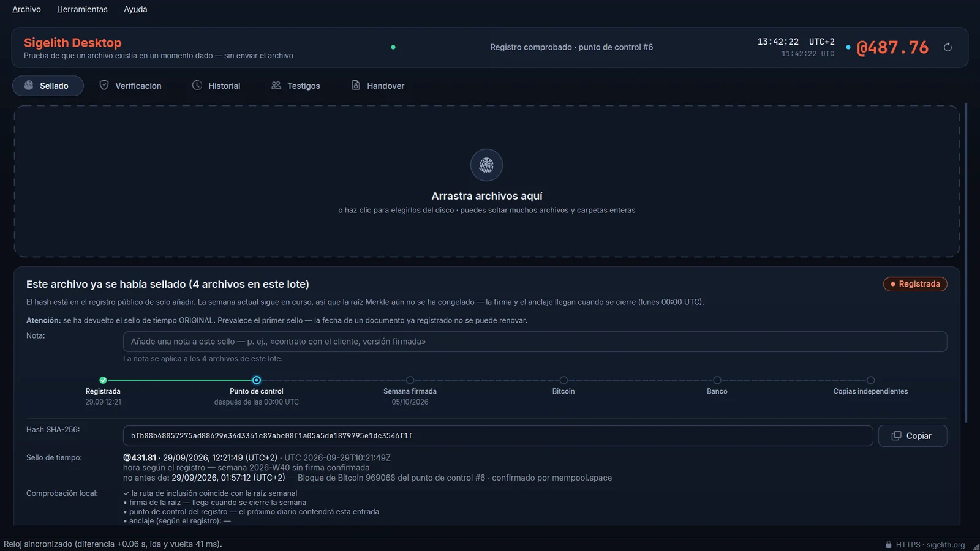The image size is (980, 551).
Task: Click the date 05/10/2026 under Semana firmada
Action: (x=410, y=402)
